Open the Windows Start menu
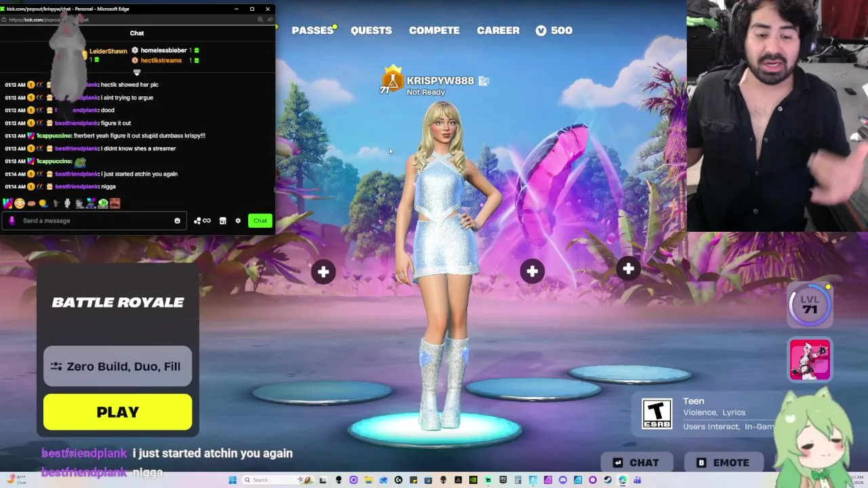868x488 pixels. click(233, 480)
